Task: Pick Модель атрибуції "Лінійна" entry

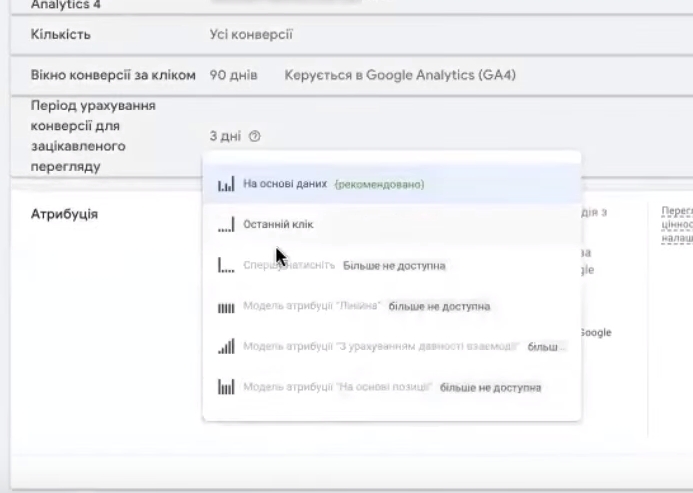Action: pyautogui.click(x=312, y=306)
